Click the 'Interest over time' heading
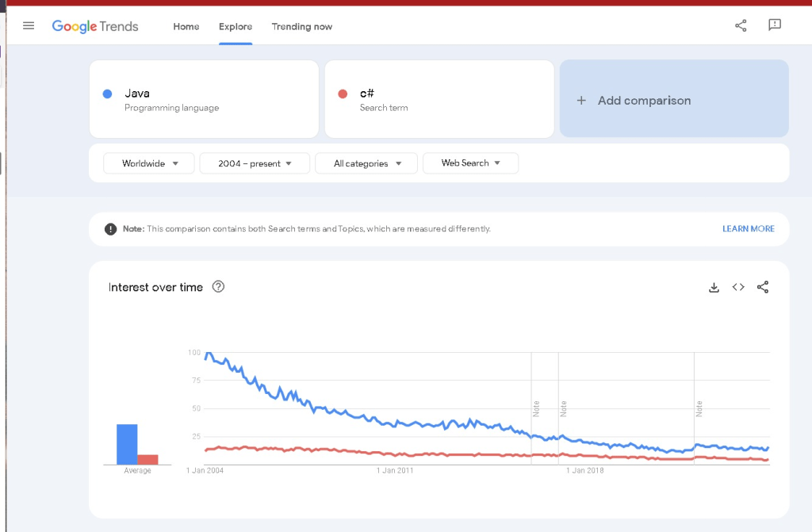This screenshot has width=812, height=532. (155, 288)
